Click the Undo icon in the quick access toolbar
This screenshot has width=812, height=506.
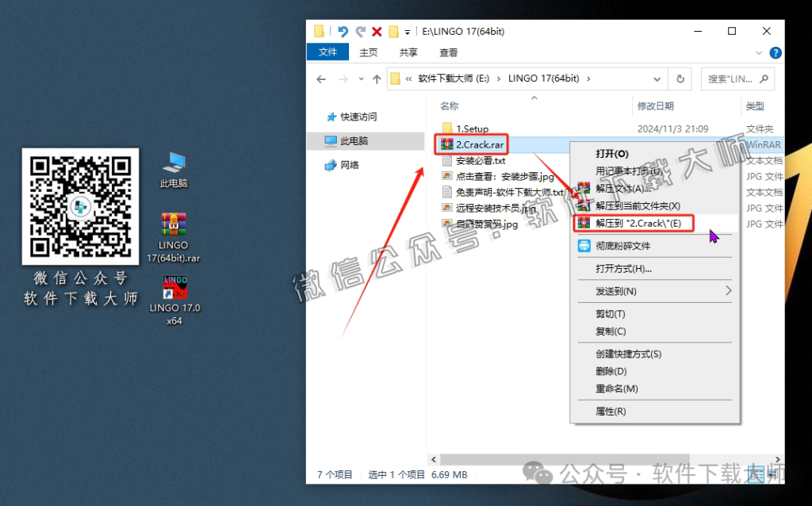343,31
